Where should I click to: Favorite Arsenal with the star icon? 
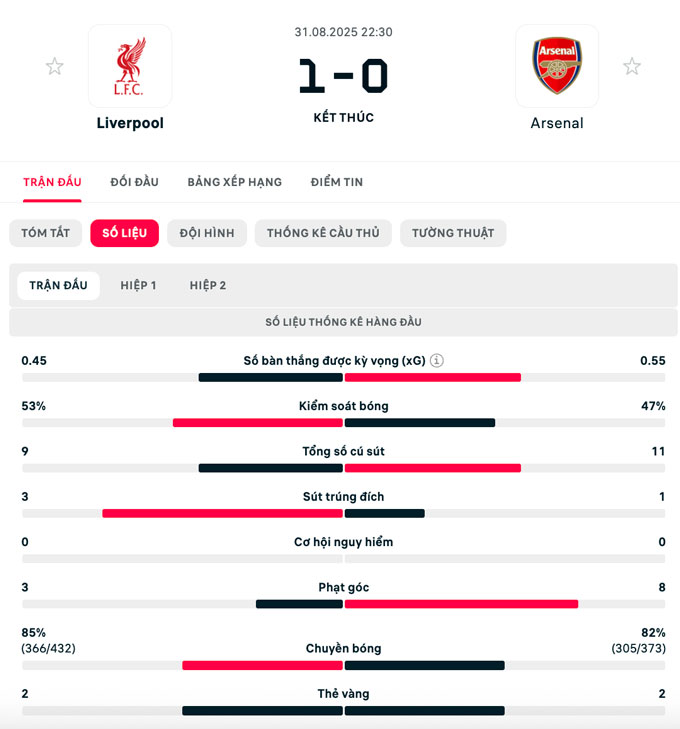(x=632, y=67)
